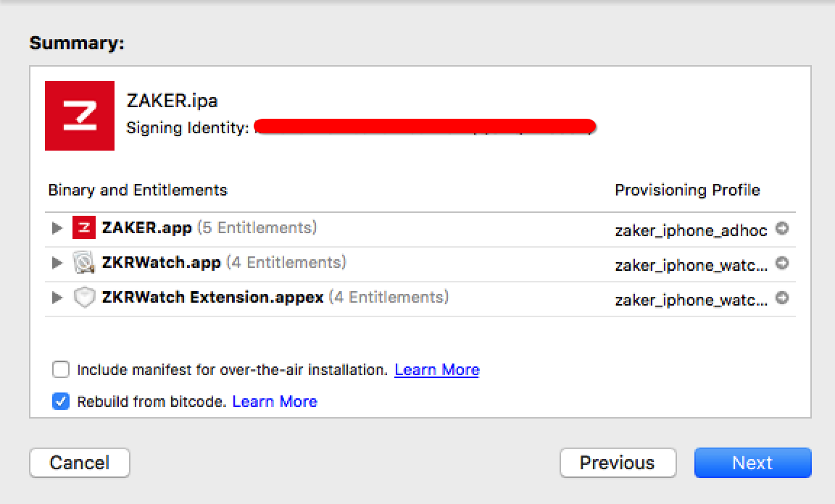Go back with the Previous button

618,463
